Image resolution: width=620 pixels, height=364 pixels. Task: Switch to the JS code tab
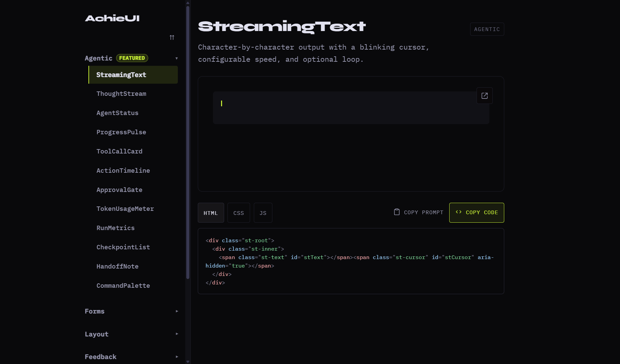(x=263, y=213)
